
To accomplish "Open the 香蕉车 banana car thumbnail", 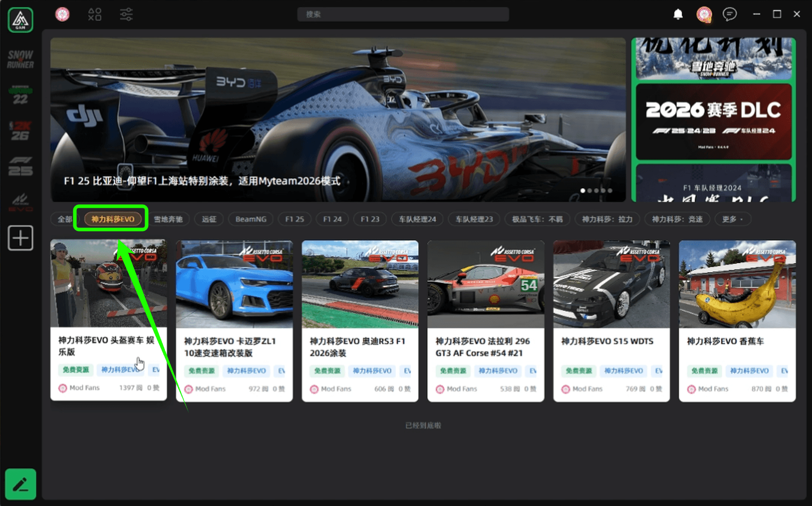I will click(737, 284).
